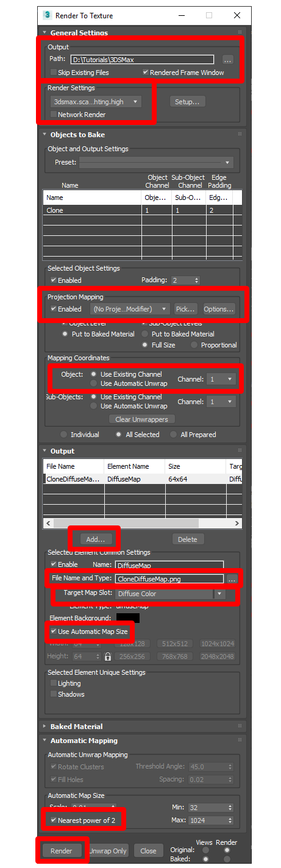
Task: Click the 3ds Max logo in title bar
Action: coord(48,15)
